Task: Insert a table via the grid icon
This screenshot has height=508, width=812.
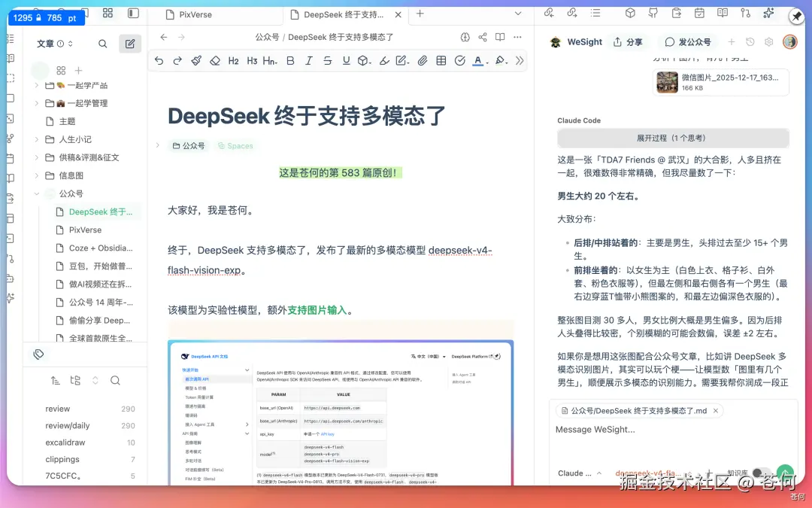Action: [441, 61]
